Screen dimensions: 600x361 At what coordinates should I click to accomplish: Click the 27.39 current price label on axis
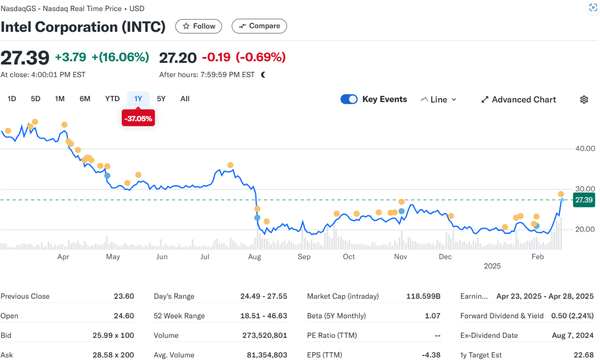pyautogui.click(x=584, y=200)
